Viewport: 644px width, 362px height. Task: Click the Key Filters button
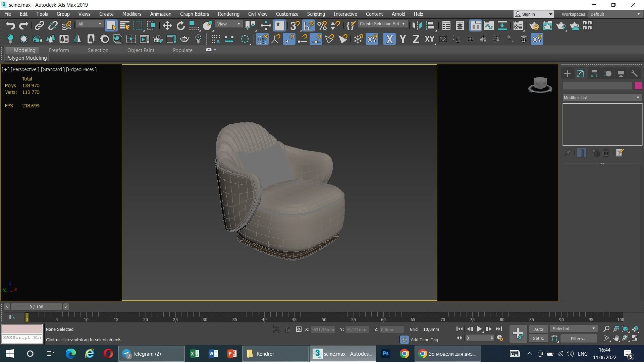coord(579,339)
